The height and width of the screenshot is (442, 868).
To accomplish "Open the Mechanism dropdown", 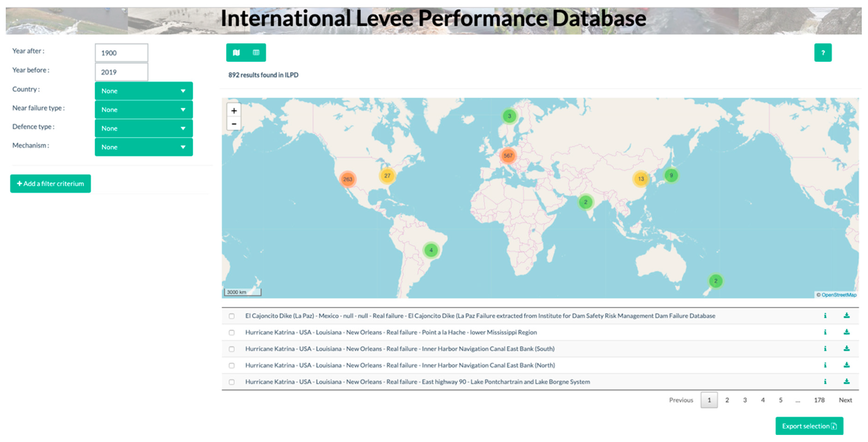I will click(x=143, y=147).
